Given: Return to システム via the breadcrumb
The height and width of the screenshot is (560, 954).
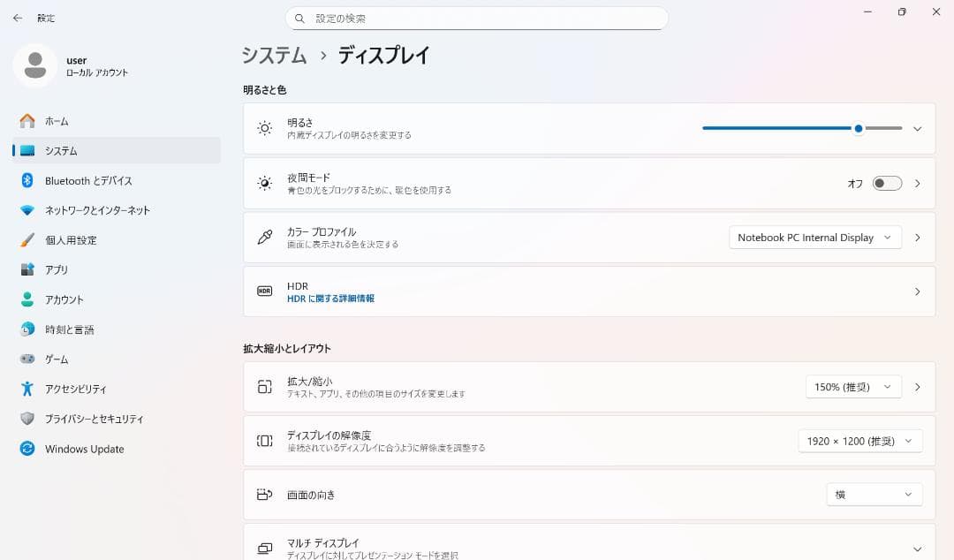Looking at the screenshot, I should coord(273,56).
